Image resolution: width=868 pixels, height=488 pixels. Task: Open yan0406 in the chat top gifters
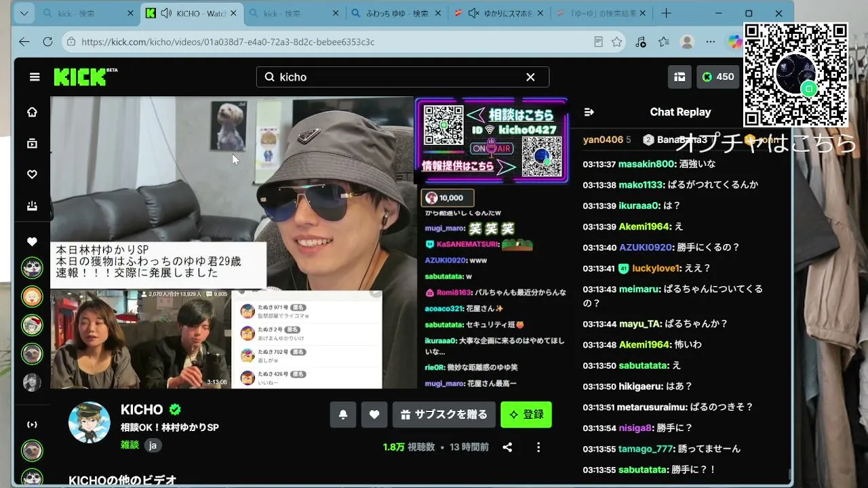point(603,140)
